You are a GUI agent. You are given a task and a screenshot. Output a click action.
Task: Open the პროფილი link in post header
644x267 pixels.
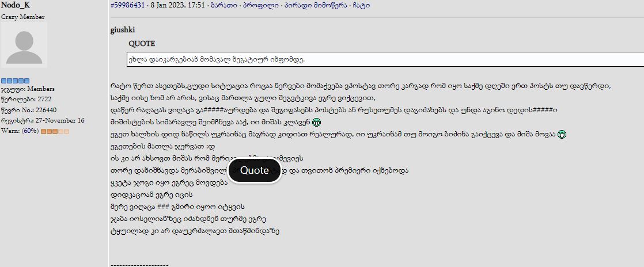[x=260, y=6]
